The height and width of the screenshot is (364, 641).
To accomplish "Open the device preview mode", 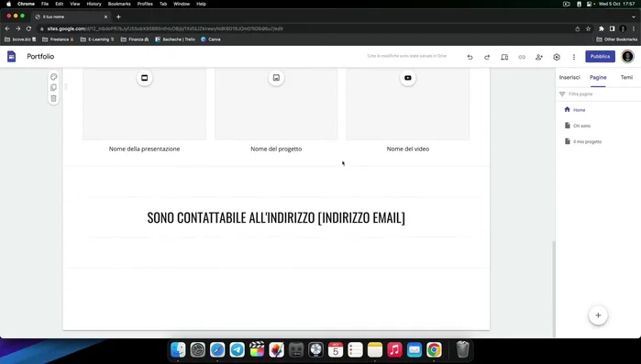I will [504, 57].
